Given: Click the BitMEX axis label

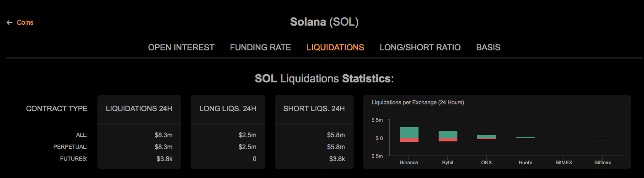Looking at the screenshot, I should (x=563, y=162).
